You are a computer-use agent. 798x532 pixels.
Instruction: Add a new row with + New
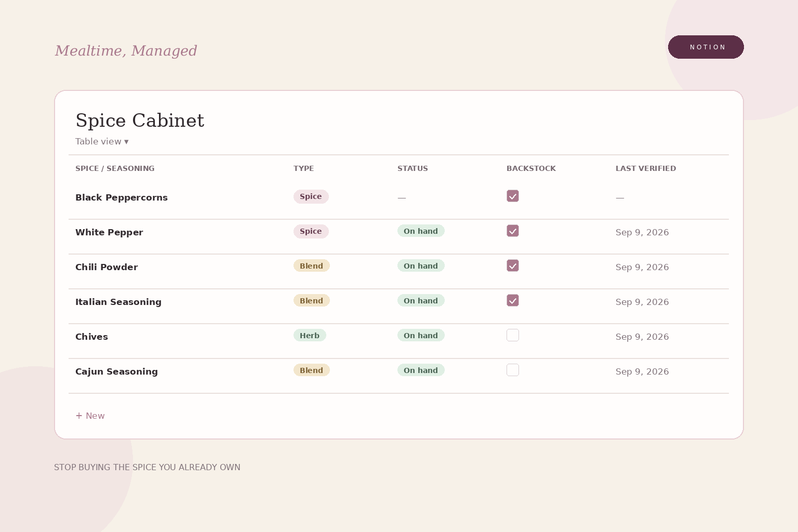tap(90, 416)
